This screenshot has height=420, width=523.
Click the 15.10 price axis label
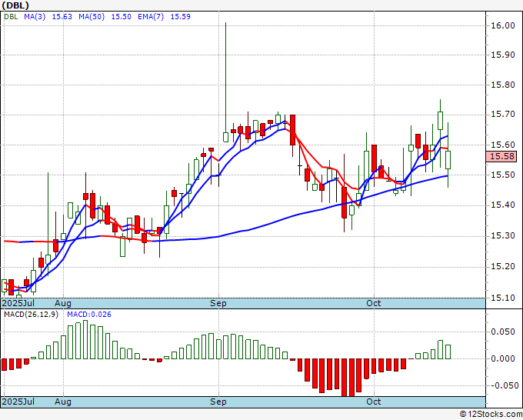click(x=503, y=298)
